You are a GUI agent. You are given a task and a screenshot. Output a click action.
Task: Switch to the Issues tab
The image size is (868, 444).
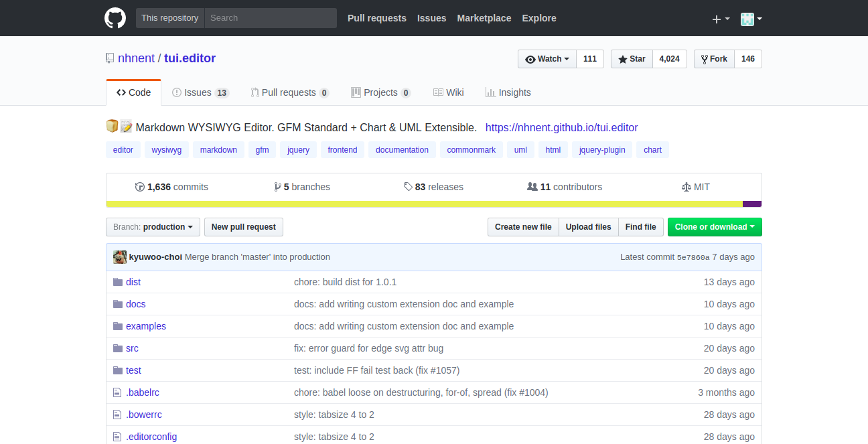click(x=200, y=92)
